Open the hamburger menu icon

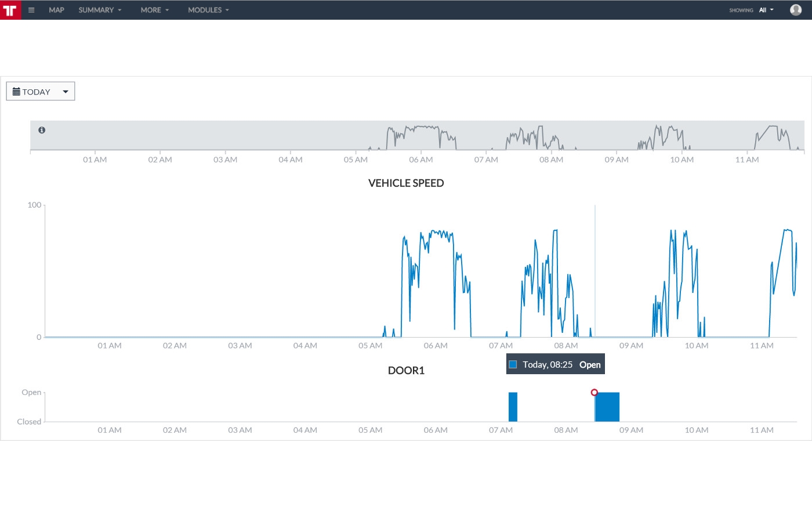(x=31, y=10)
